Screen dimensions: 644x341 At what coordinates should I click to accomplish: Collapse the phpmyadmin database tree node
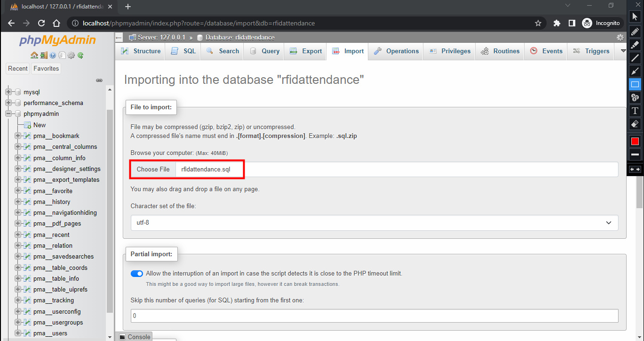click(8, 114)
